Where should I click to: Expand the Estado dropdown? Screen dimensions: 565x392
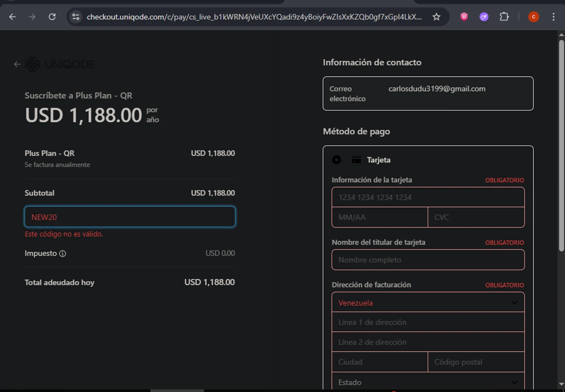point(428,382)
